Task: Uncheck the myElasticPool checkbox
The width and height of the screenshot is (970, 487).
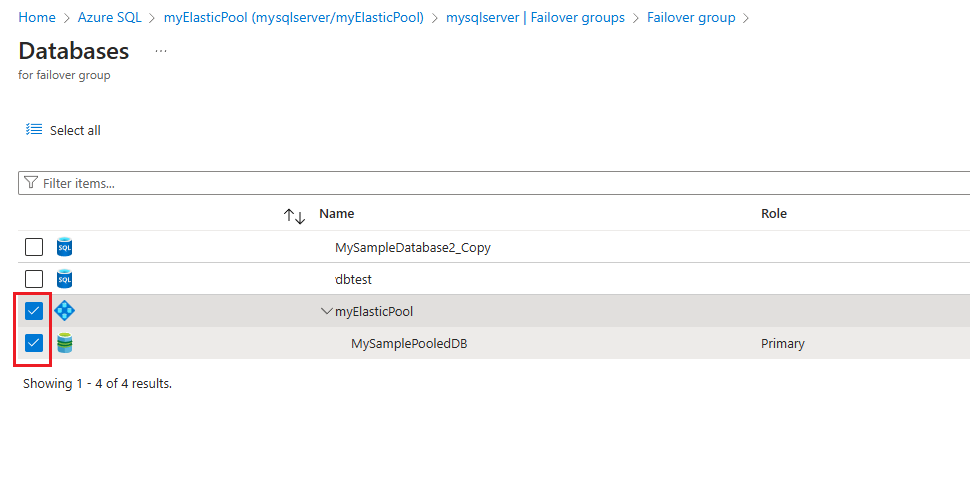Action: 34,311
